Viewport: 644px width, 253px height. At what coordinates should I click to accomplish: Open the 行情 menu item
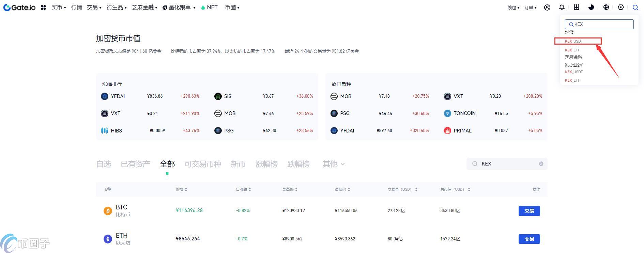click(76, 7)
